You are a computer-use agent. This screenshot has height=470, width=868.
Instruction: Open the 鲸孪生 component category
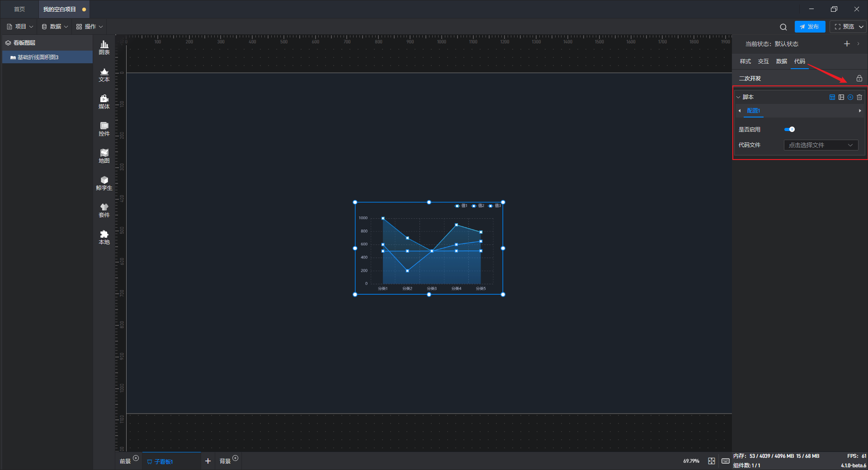[x=104, y=183]
